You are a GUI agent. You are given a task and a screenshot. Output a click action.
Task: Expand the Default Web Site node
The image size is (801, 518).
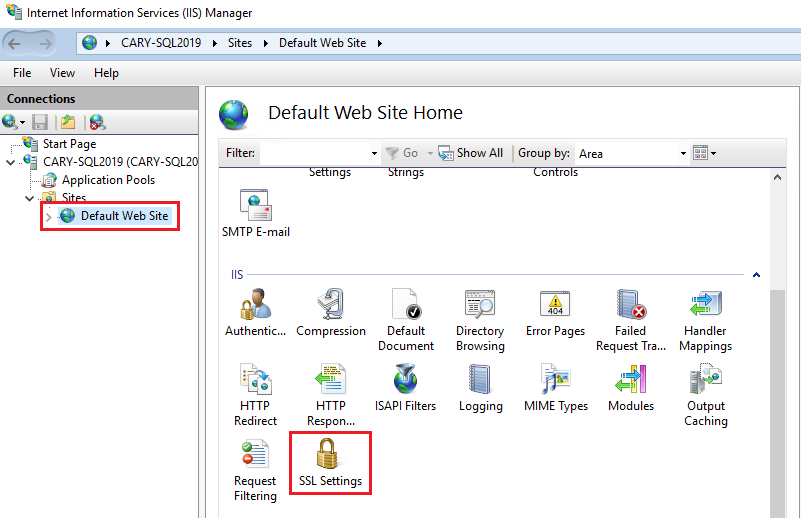point(49,217)
